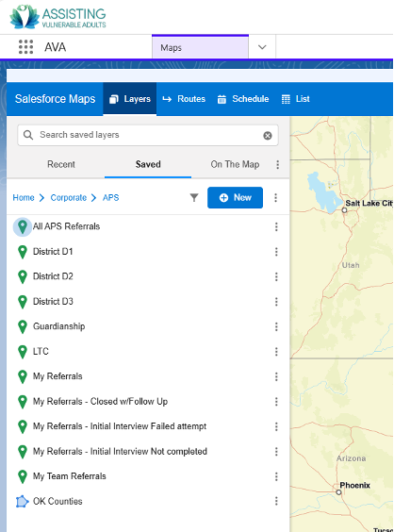Open the layer filter funnel icon
Viewport: 394px width, 532px height.
coord(194,197)
